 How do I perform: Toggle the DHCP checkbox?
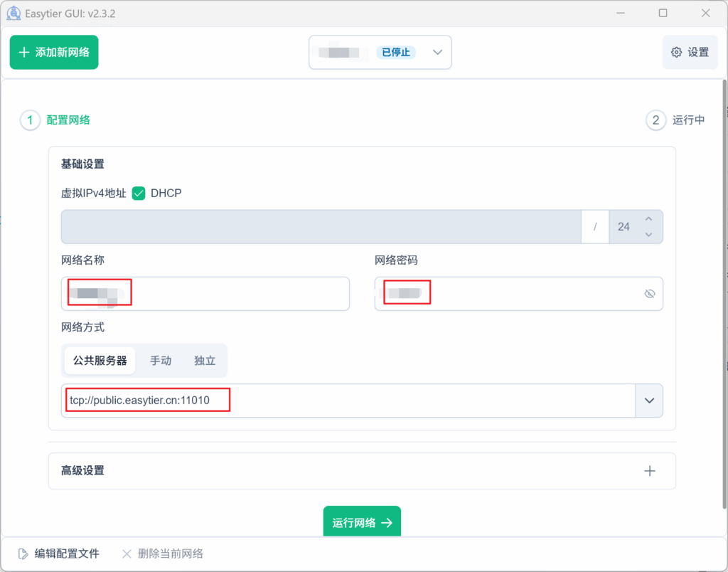[139, 194]
